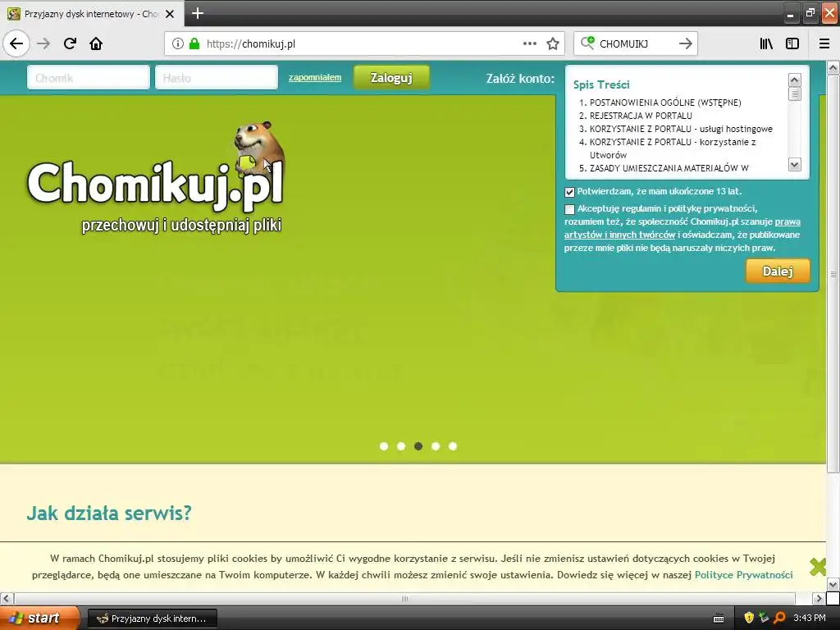This screenshot has width=840, height=630.
Task: Click the Zaloguj button
Action: [391, 78]
